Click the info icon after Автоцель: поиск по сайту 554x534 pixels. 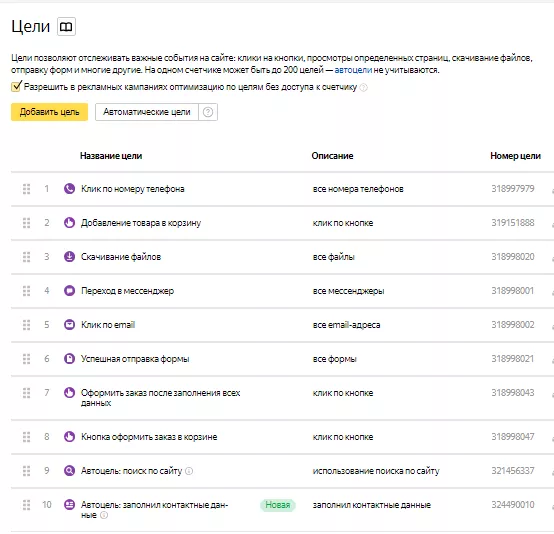point(189,471)
